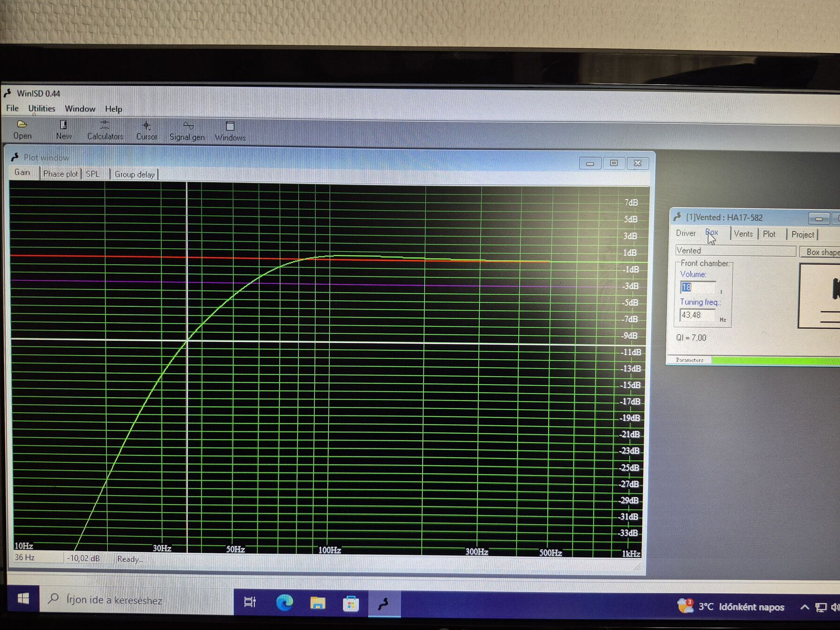
Task: Open Microsoft Store from taskbar
Action: 351,604
